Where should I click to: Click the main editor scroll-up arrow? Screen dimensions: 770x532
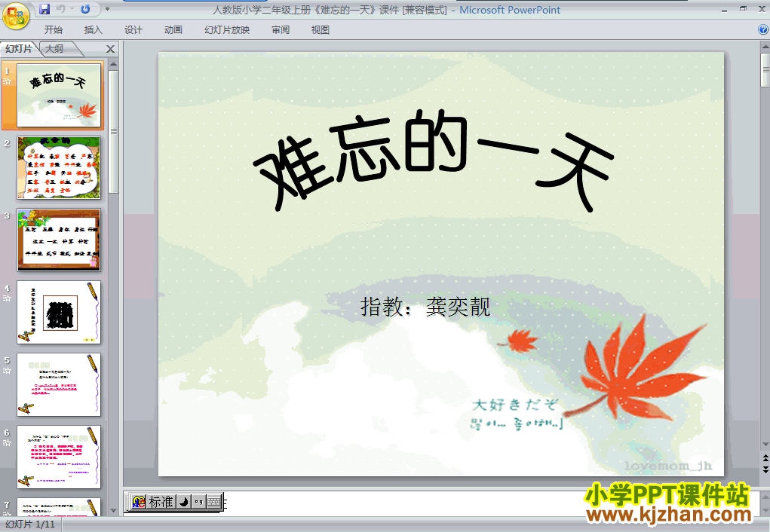coord(765,47)
